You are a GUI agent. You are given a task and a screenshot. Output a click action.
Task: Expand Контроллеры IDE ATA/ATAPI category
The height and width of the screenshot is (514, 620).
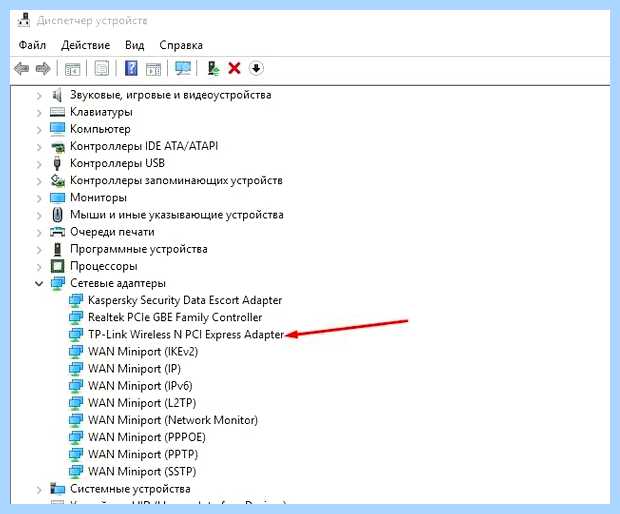coord(39,147)
